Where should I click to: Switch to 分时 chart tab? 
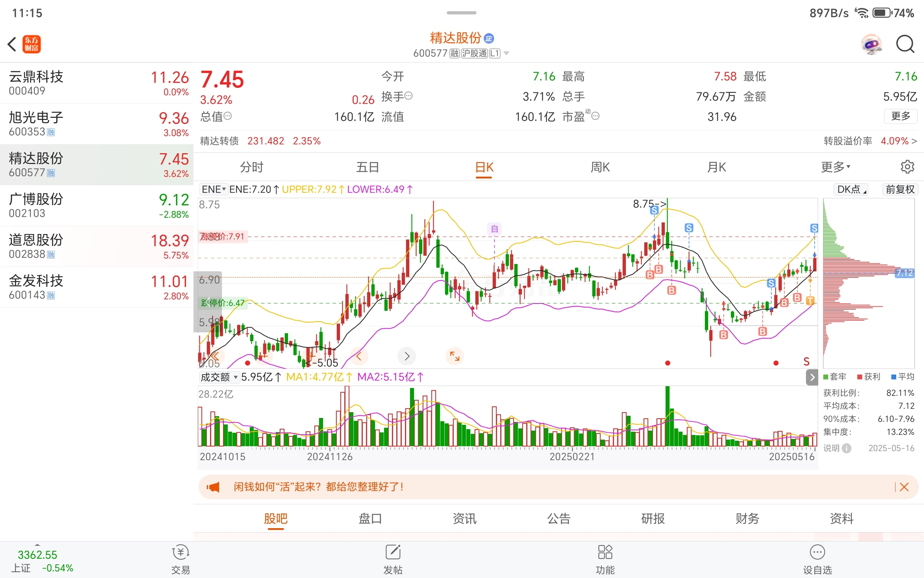pos(252,167)
